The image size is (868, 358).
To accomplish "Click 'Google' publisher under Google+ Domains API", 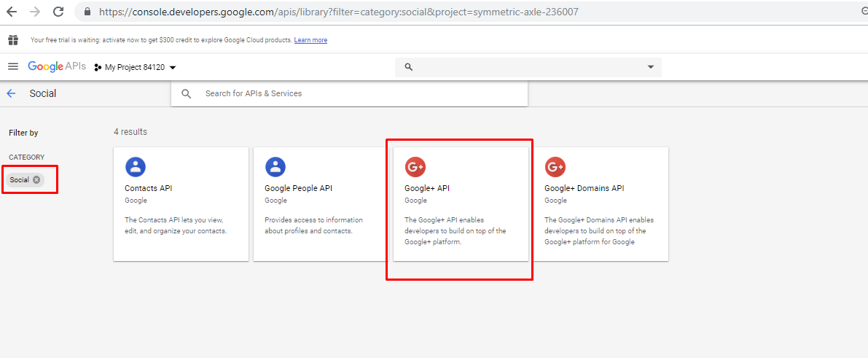I will point(555,200).
